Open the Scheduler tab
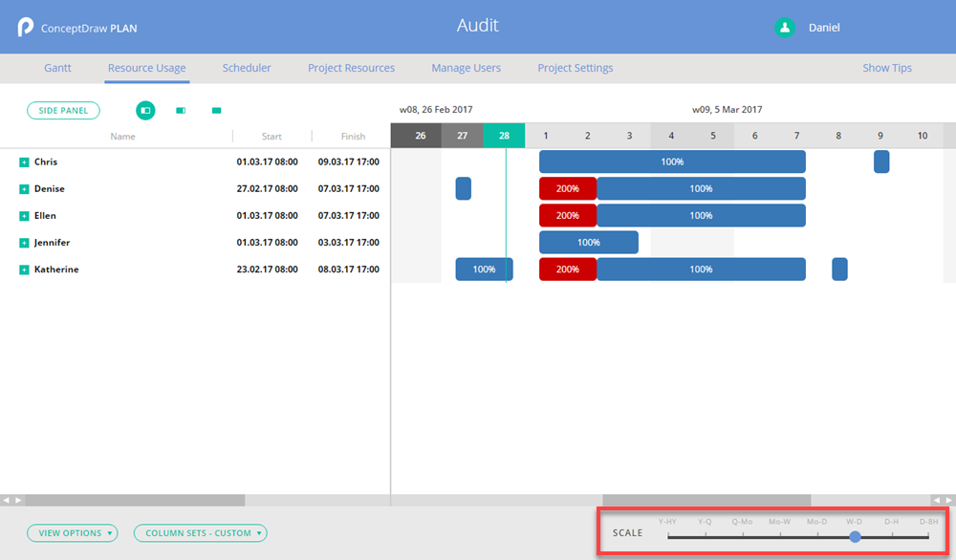 247,68
